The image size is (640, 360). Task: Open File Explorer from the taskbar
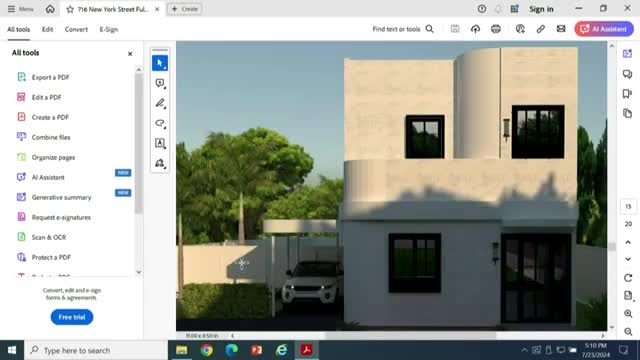[182, 350]
